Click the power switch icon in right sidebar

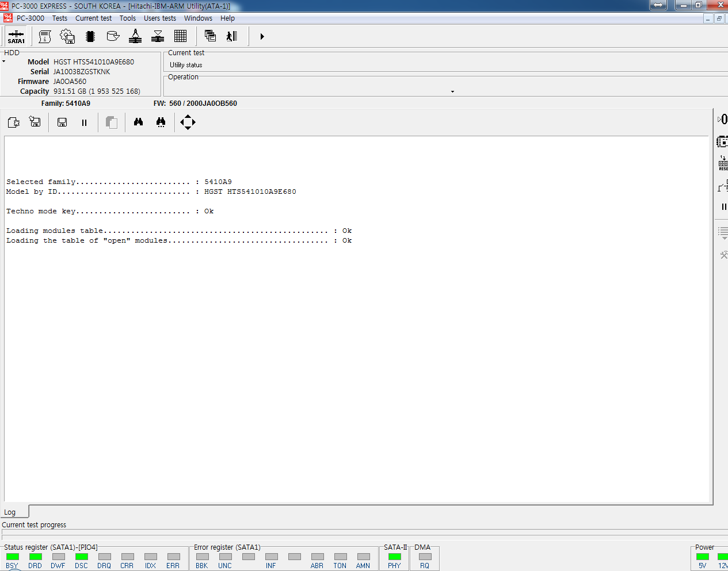pyautogui.click(x=723, y=186)
